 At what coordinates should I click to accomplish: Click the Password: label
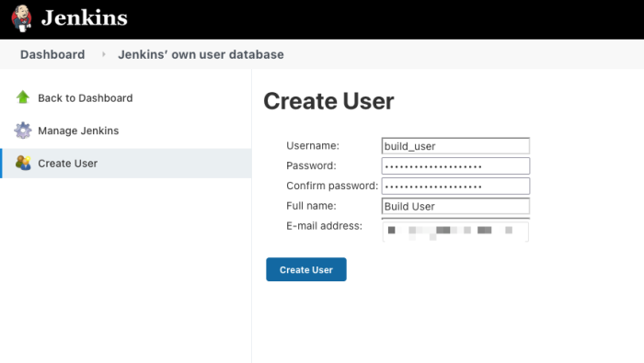point(311,165)
